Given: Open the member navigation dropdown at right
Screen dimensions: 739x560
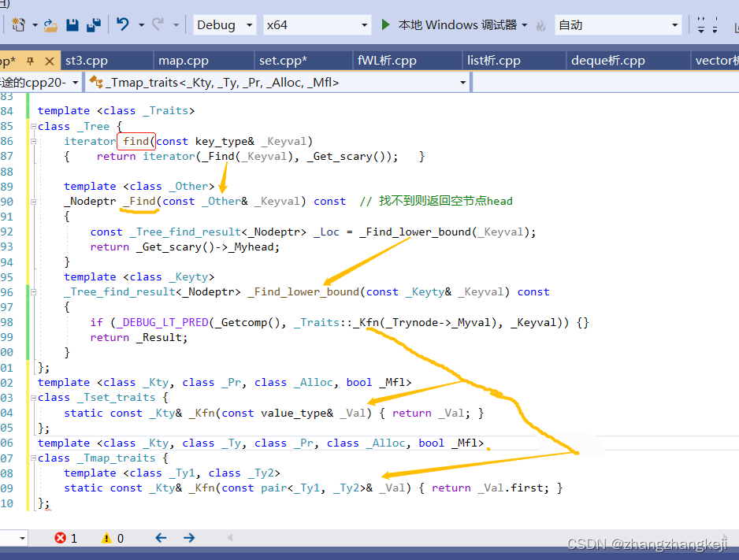Looking at the screenshot, I should (x=605, y=83).
